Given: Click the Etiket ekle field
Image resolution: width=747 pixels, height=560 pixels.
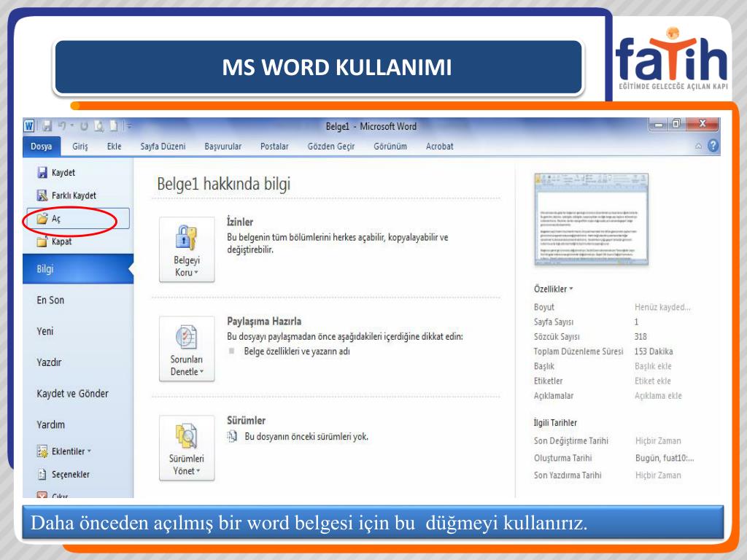Looking at the screenshot, I should [653, 381].
